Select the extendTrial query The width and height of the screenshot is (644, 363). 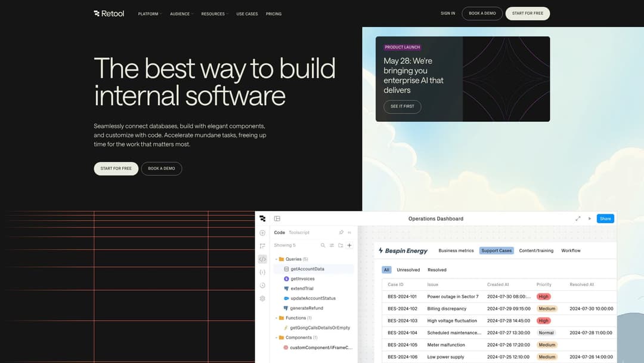point(302,288)
